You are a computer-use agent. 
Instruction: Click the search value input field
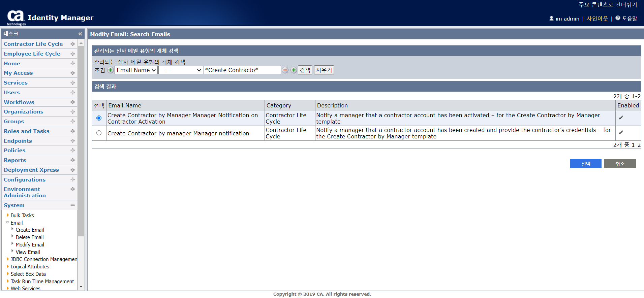(242, 70)
